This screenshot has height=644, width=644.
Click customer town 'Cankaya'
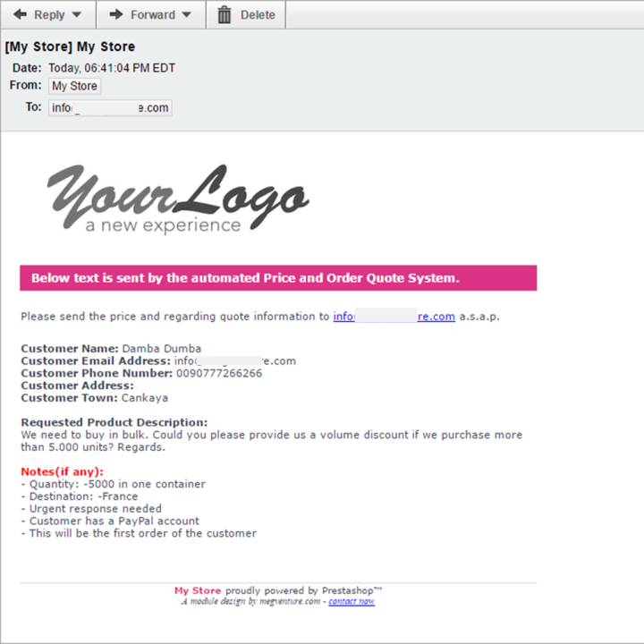[x=145, y=398]
